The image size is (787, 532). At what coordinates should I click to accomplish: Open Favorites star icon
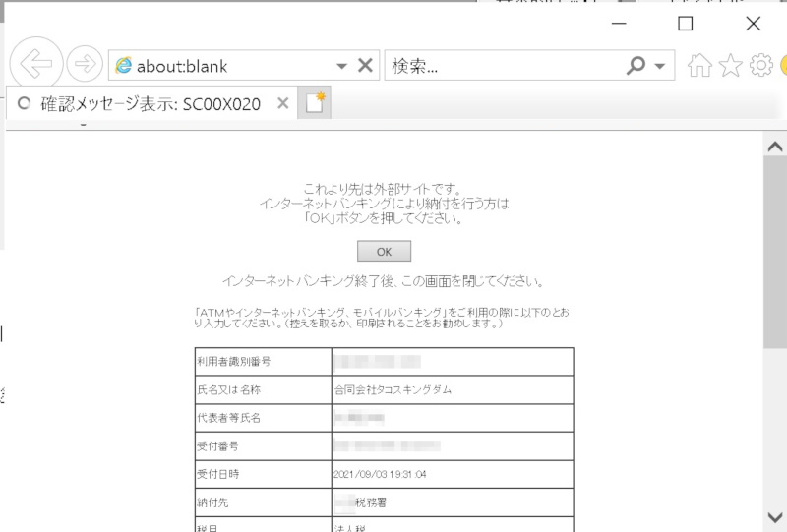730,65
